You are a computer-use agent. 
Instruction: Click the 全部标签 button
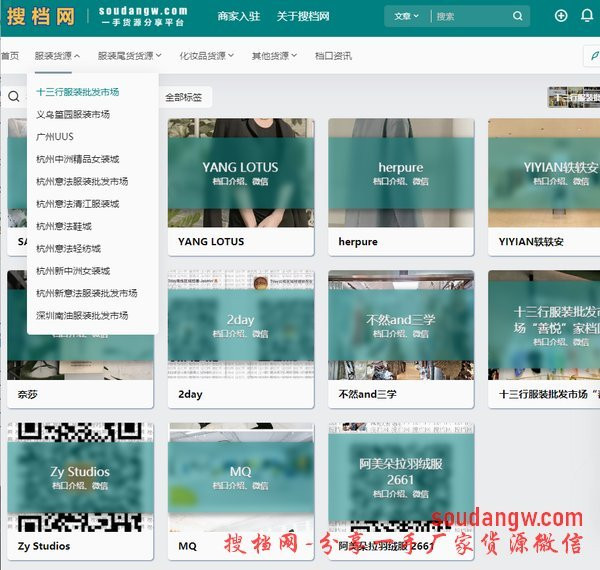click(x=184, y=97)
